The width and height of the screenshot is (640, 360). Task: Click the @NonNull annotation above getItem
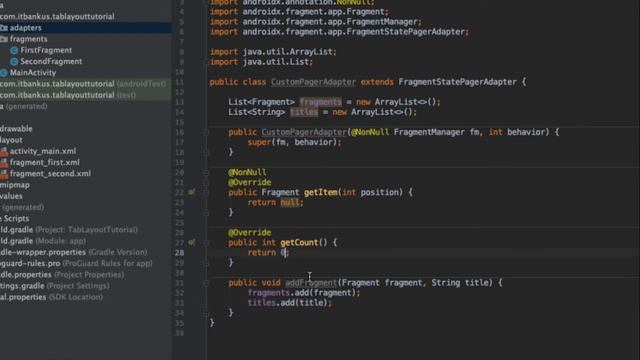point(247,172)
